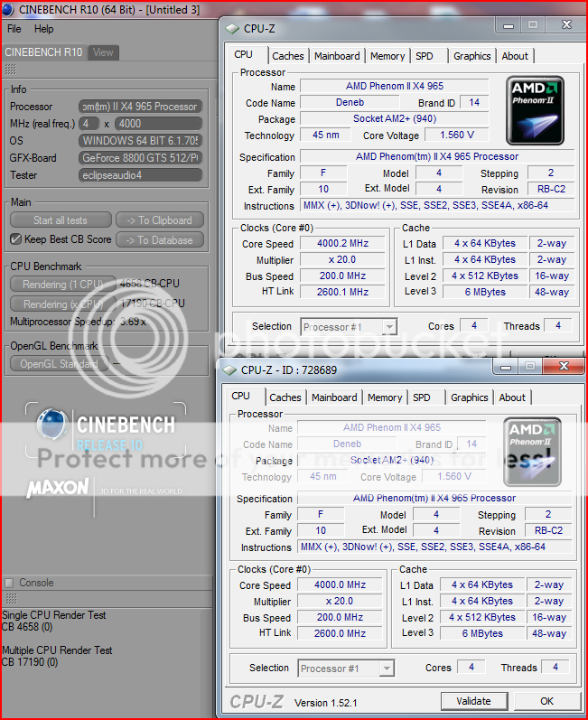Viewport: 588px width, 720px height.
Task: Click the OK button in CPU-Z
Action: click(546, 701)
